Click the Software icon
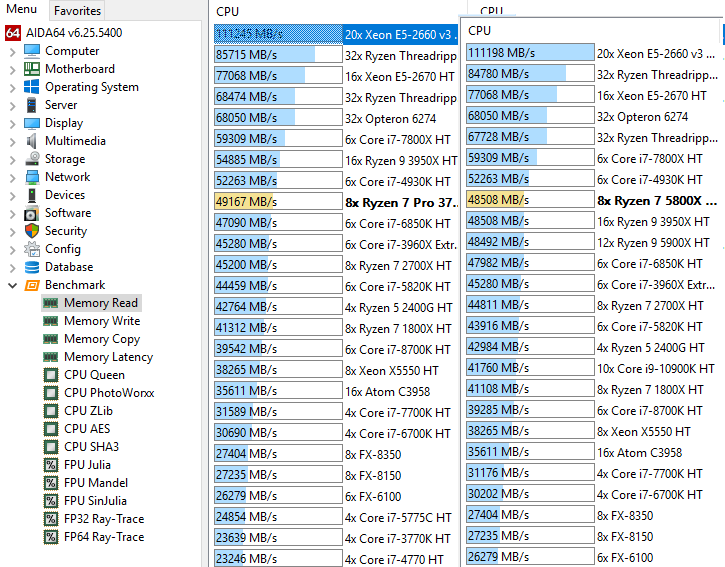Image resolution: width=725 pixels, height=567 pixels. (x=32, y=213)
